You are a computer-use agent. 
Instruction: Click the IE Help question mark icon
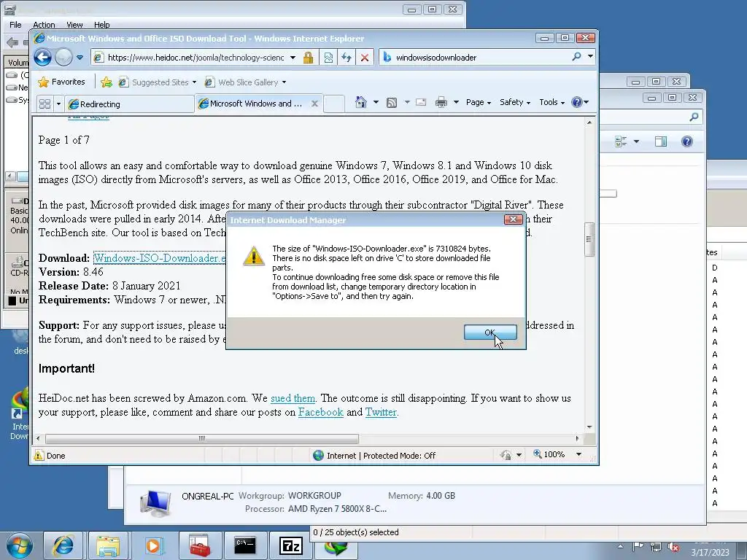(577, 102)
